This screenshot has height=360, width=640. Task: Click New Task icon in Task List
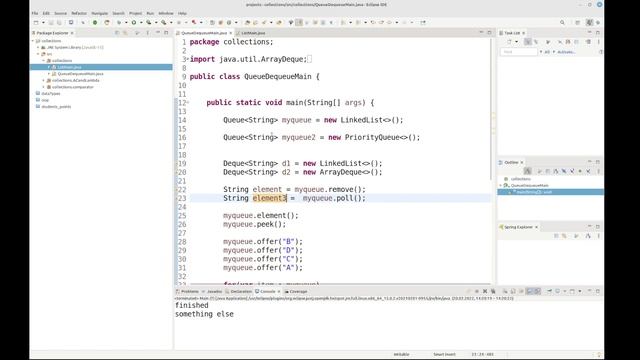pos(509,42)
